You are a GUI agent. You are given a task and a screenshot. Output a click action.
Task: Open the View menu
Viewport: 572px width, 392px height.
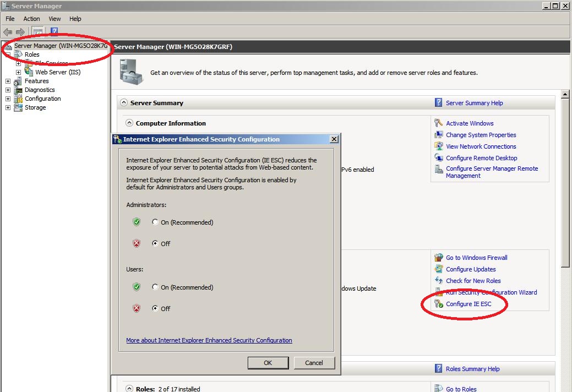pos(55,19)
